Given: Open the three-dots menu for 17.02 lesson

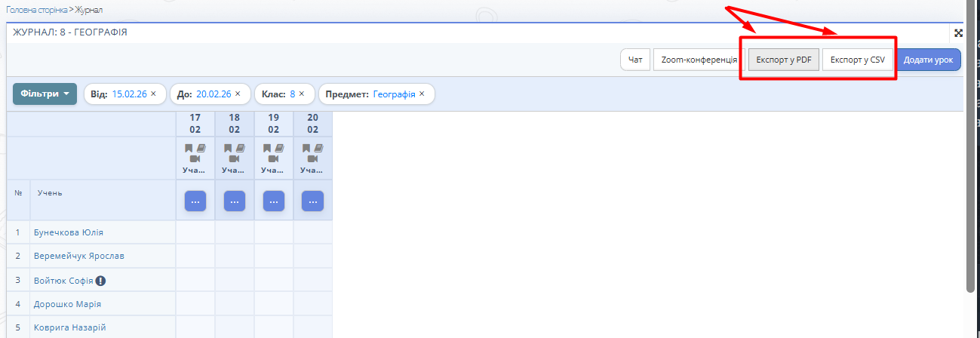Looking at the screenshot, I should [x=195, y=201].
